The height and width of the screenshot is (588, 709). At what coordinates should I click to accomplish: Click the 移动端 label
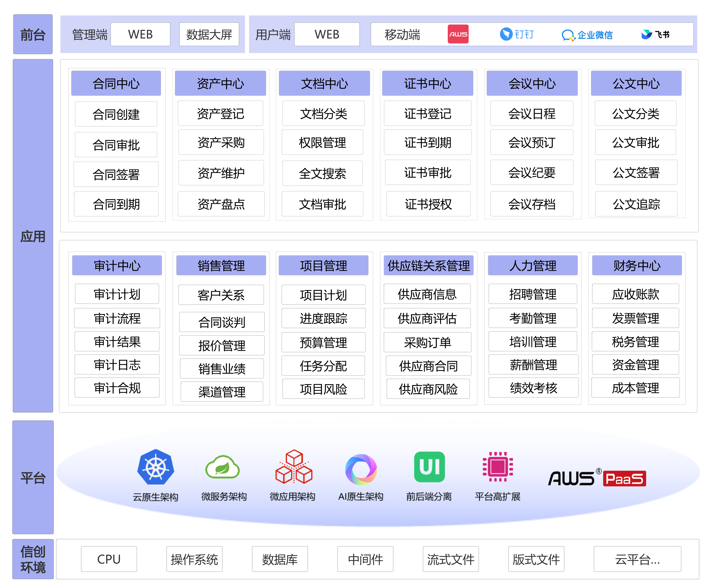click(402, 34)
